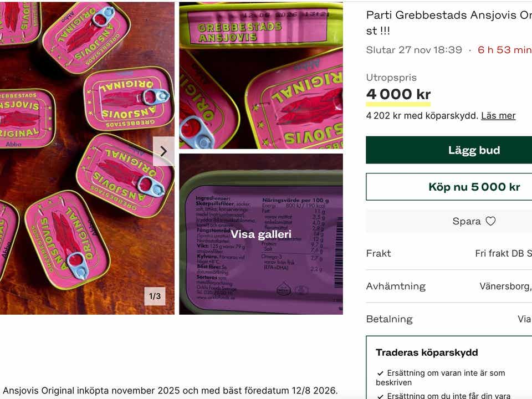532x399 pixels.
Task: Click the 4 000 kr starting price
Action: coord(398,94)
